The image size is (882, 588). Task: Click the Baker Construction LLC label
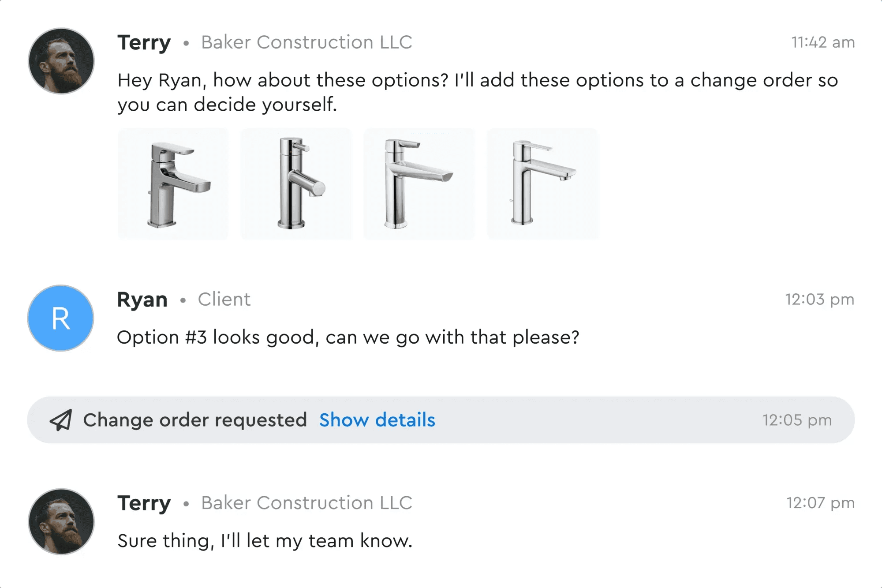tap(307, 42)
